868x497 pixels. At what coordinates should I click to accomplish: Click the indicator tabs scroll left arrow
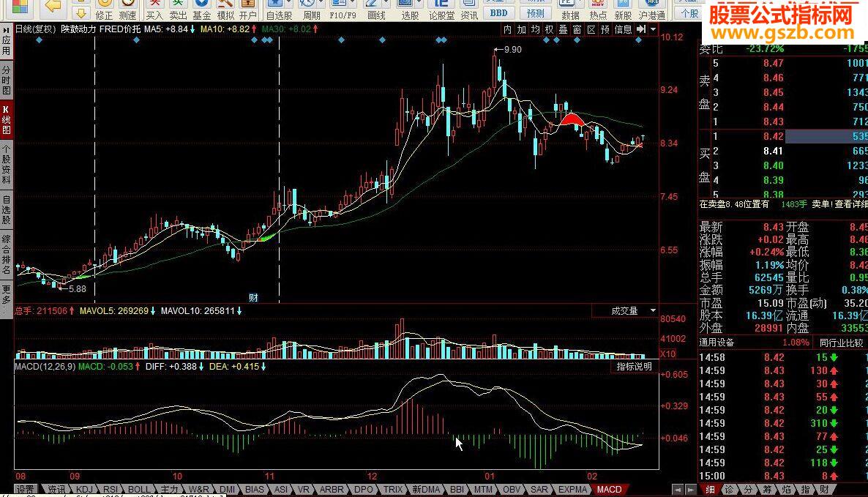coord(678,490)
